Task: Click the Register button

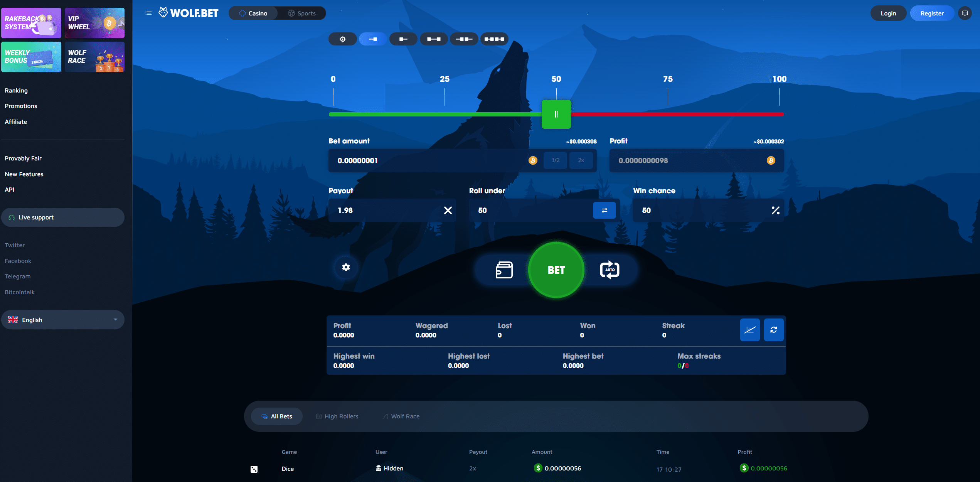Action: [x=932, y=13]
